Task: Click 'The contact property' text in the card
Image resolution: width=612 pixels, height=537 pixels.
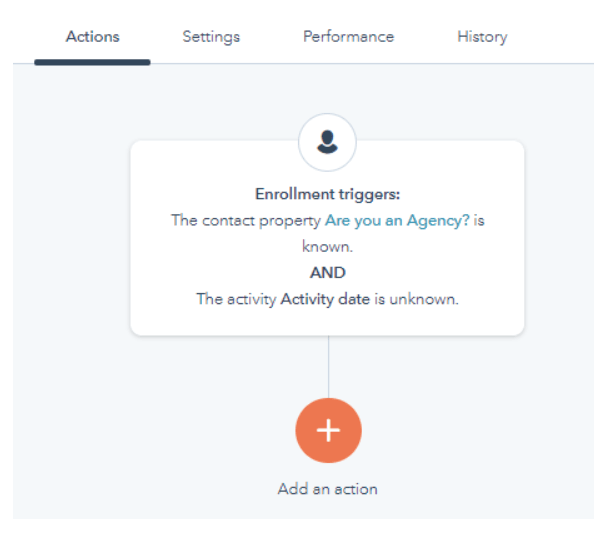Action: (245, 220)
